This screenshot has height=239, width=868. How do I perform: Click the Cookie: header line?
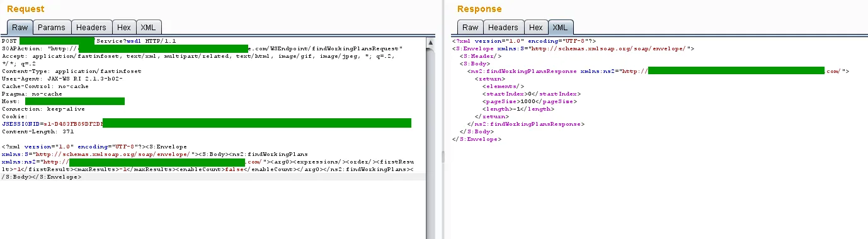coord(14,116)
